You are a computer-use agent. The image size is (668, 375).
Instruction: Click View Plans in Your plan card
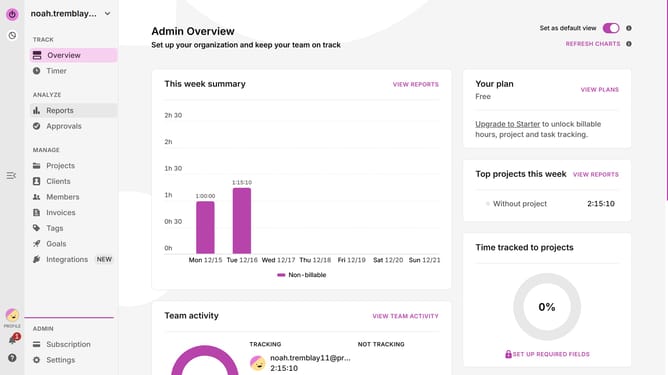[x=599, y=89]
